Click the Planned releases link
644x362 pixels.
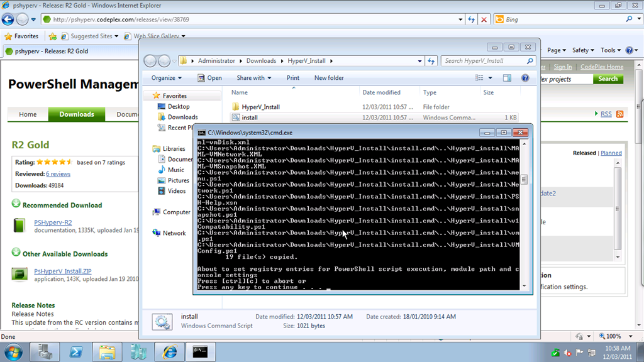(611, 153)
